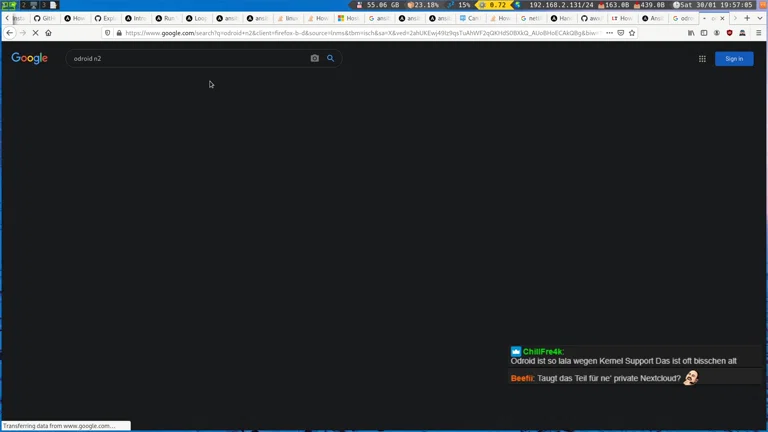
Task: Switch to the Han tab
Action: 561,18
